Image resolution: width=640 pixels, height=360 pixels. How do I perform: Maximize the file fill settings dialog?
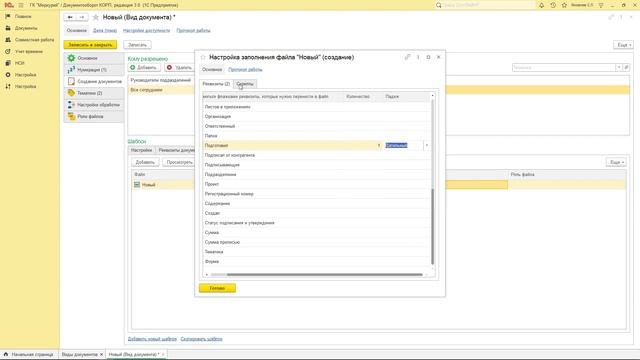[x=428, y=57]
